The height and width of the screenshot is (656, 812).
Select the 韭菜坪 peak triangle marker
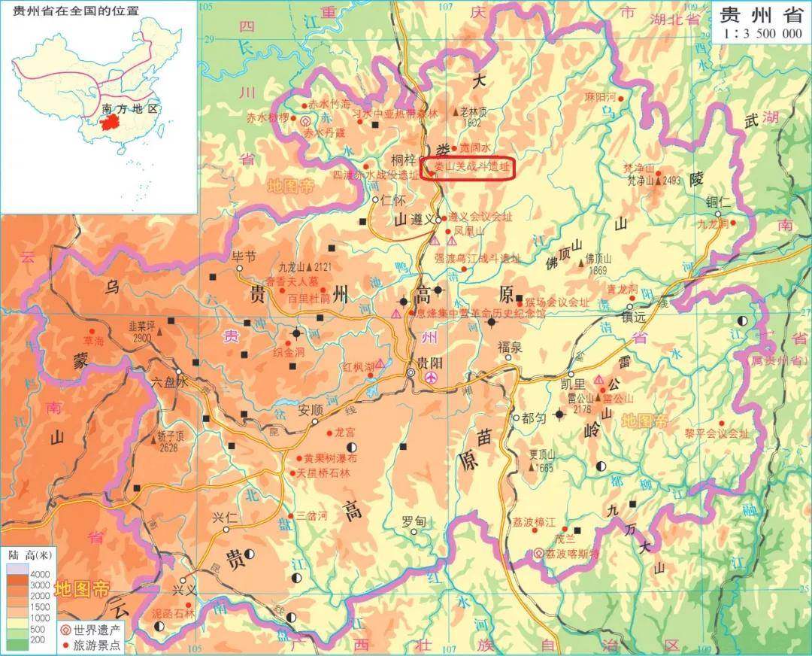point(161,331)
